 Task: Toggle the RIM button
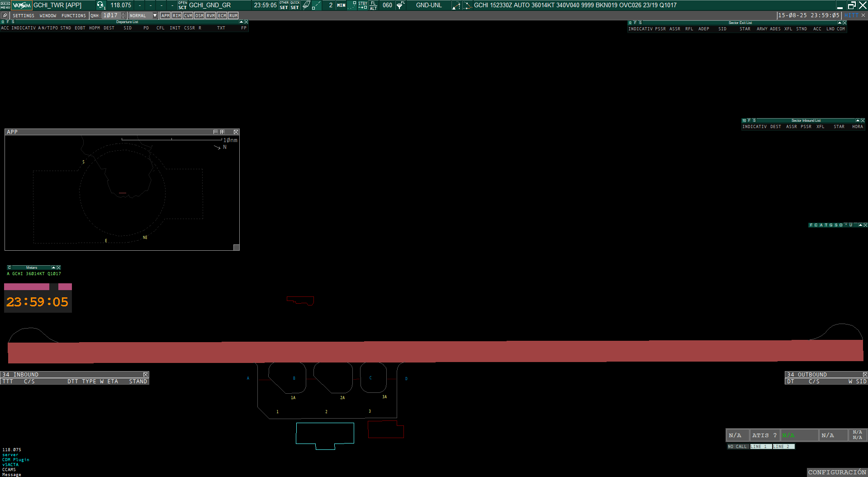pos(177,15)
